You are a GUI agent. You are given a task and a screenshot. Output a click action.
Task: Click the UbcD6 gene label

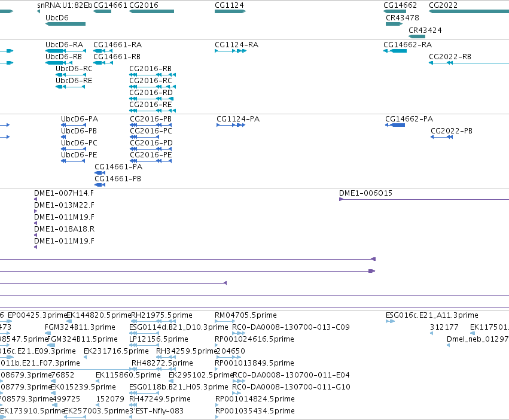click(x=57, y=17)
